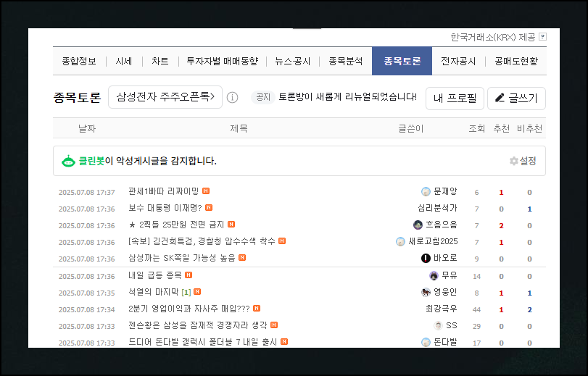Screen dimensions: 588x376
Task: Click the green 클린봇 robot icon
Action: click(x=68, y=161)
